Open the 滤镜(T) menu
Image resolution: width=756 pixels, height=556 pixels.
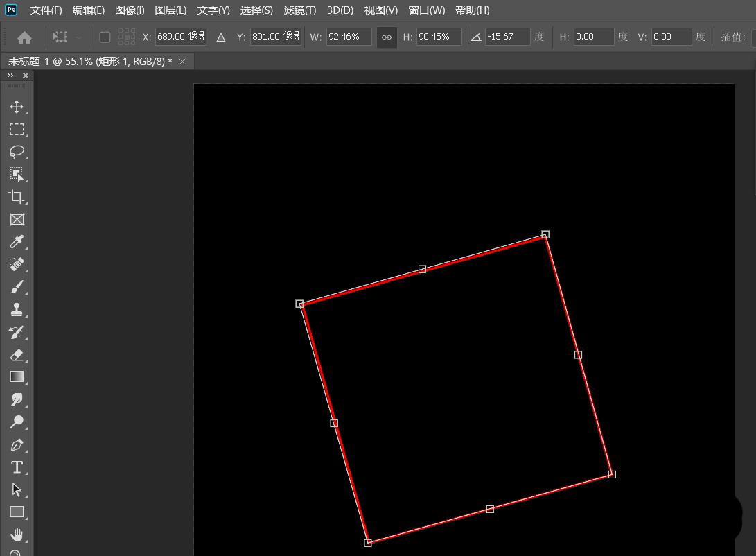click(299, 10)
